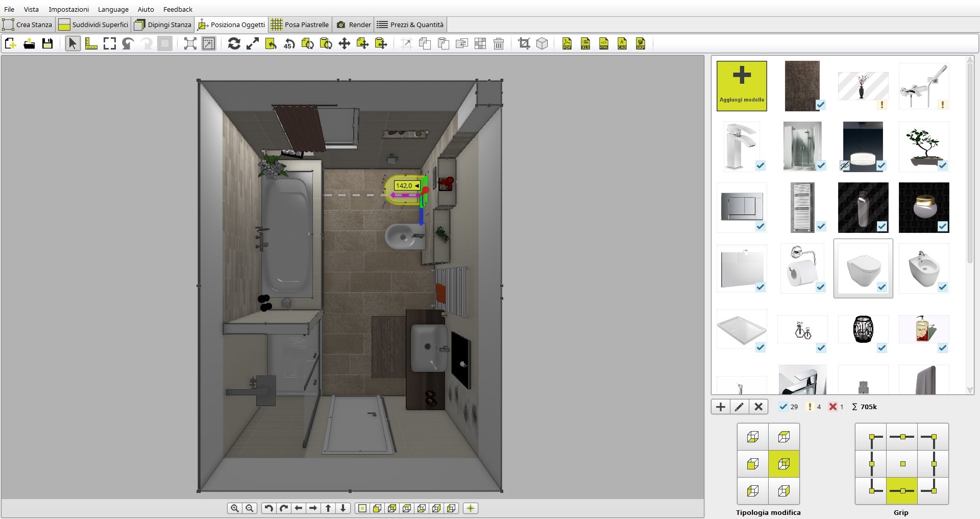Image resolution: width=980 pixels, height=519 pixels.
Task: Toggle checkbox on bonsai plant model
Action: pos(943,166)
